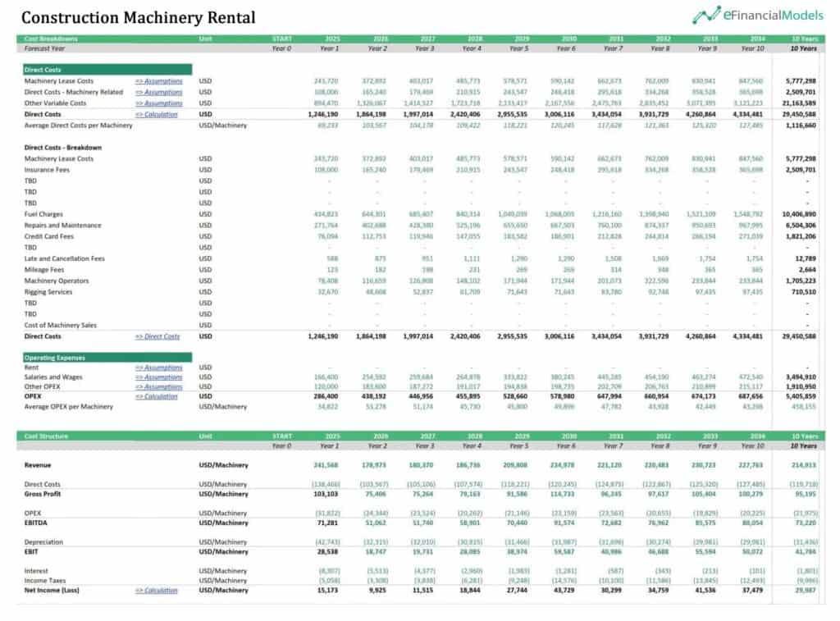
Task: Select the Average OPEX per Machinery label
Action: [69, 407]
